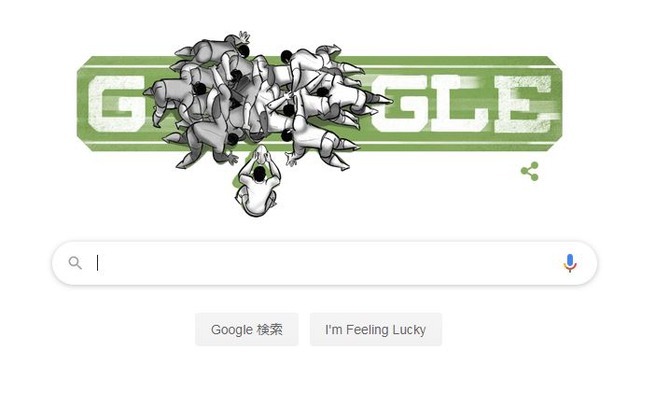
Task: Click the letter E in the doodle
Action: pos(523,103)
